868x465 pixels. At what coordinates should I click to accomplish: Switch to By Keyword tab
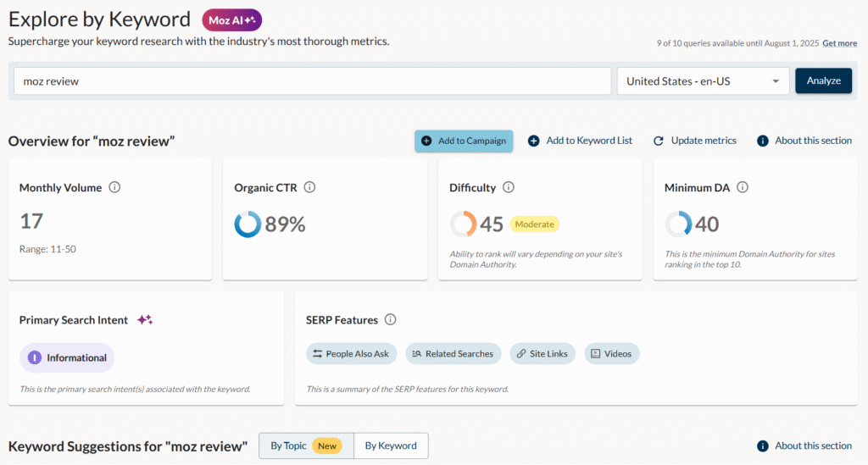coord(391,446)
